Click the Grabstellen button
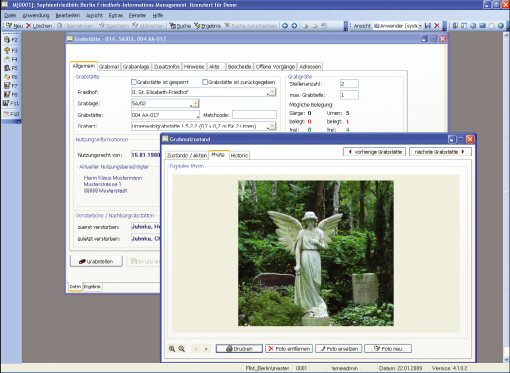The width and height of the screenshot is (510, 373). pyautogui.click(x=96, y=261)
